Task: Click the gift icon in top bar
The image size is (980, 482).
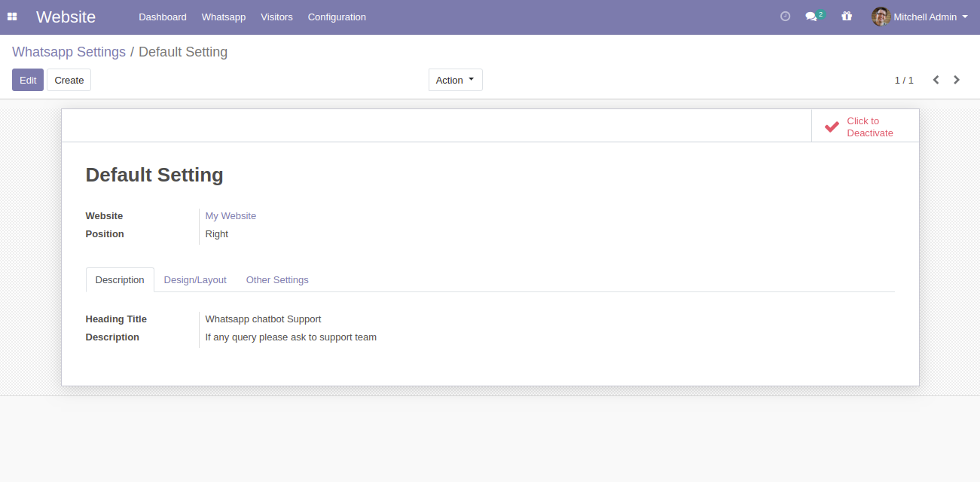Action: (x=847, y=16)
